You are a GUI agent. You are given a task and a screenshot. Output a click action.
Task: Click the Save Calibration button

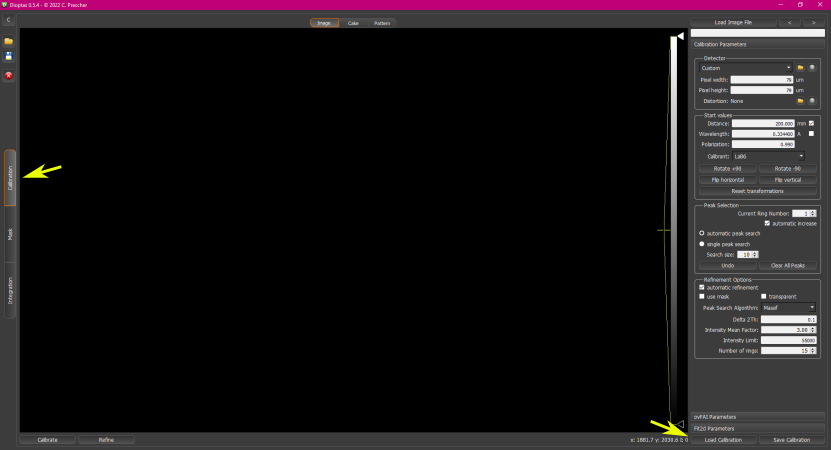(x=792, y=440)
